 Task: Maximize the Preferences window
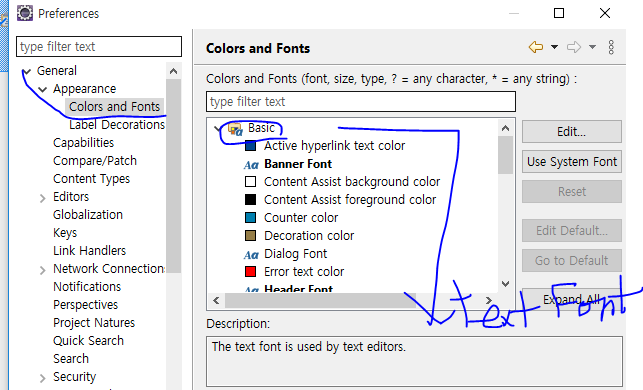[559, 13]
